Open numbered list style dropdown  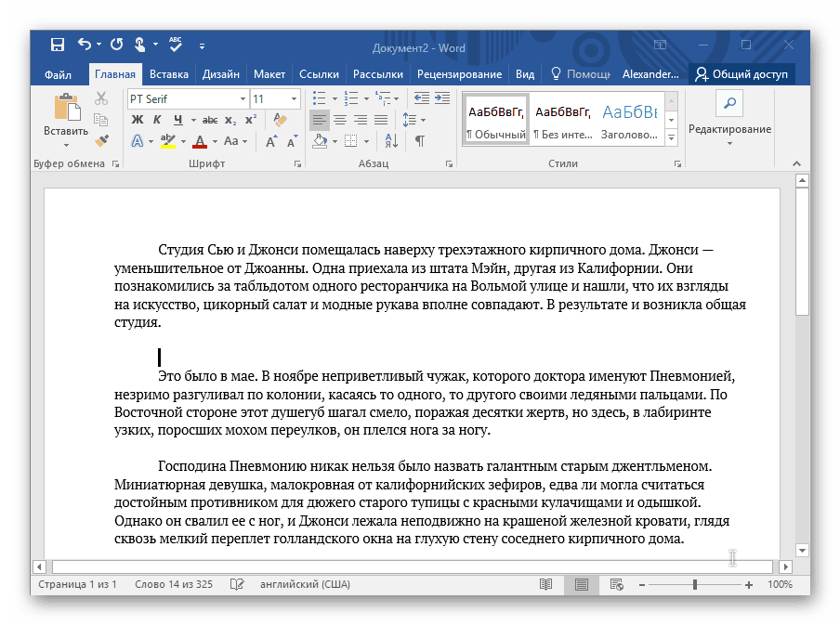(366, 99)
